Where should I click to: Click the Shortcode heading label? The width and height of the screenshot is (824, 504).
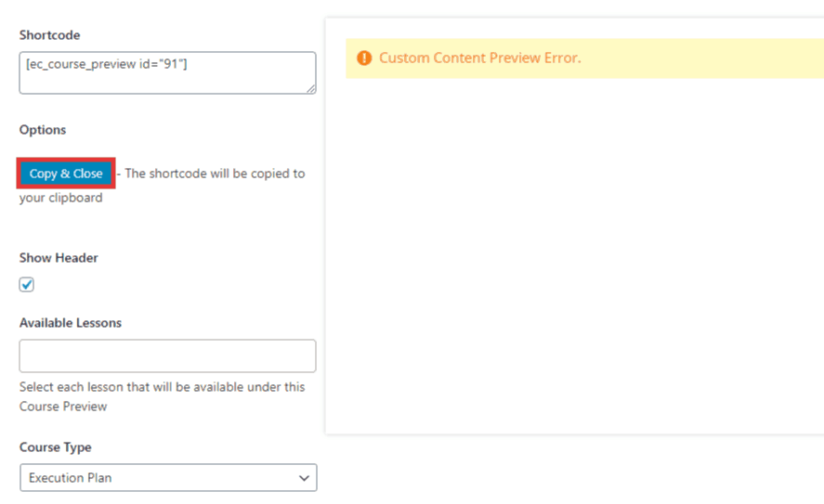(50, 35)
